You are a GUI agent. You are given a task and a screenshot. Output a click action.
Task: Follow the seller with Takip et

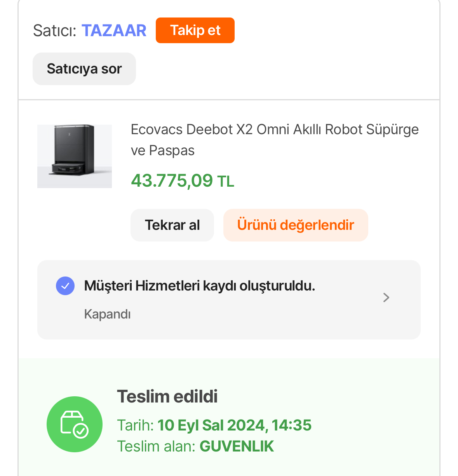click(x=195, y=30)
